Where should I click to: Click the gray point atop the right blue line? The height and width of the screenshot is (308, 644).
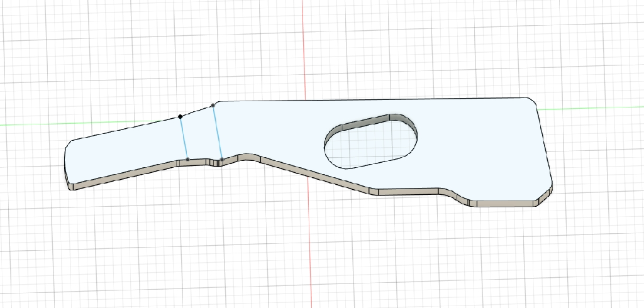[x=213, y=105]
